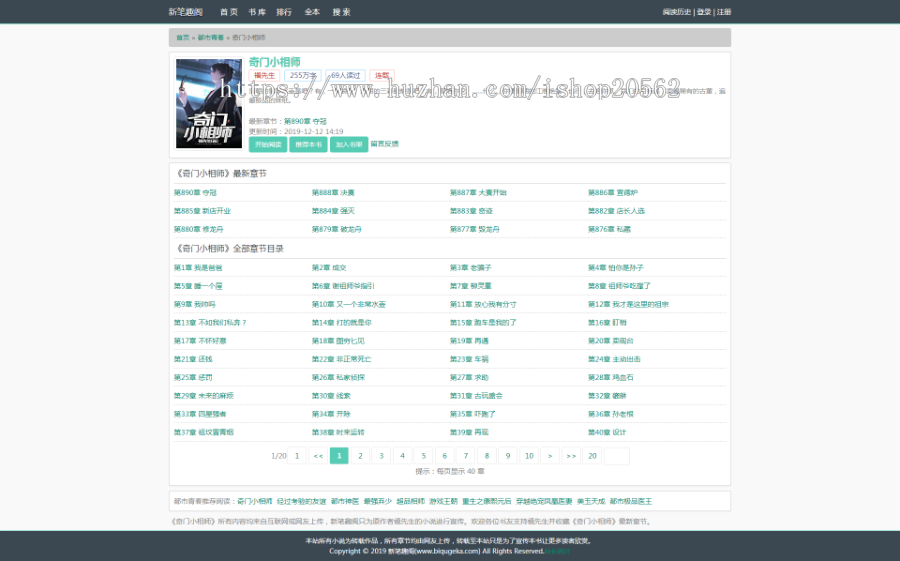
Task: Click the 奇门小相师 book cover image
Action: click(x=209, y=103)
